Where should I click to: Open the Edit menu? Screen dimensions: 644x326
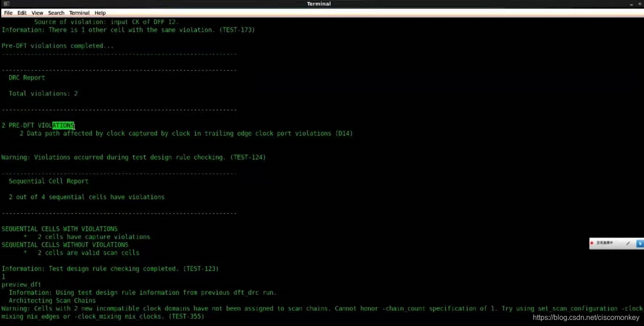coord(22,13)
